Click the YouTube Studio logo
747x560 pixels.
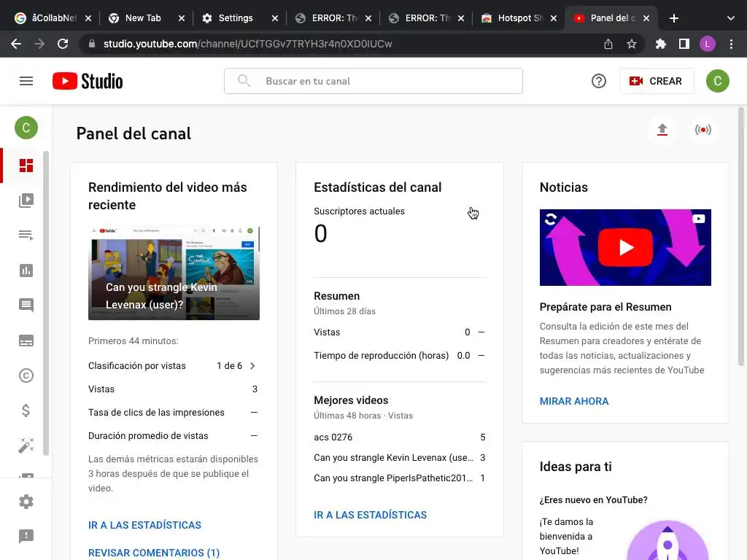click(x=88, y=82)
